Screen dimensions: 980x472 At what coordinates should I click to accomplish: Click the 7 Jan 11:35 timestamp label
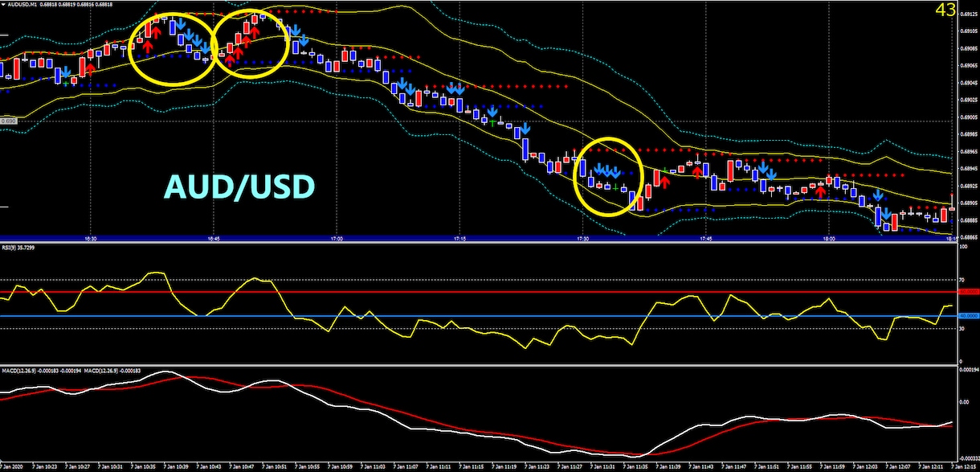click(x=637, y=466)
